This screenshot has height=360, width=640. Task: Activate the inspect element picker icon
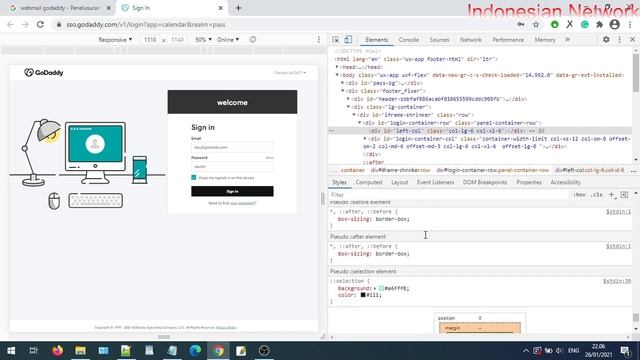click(x=336, y=40)
